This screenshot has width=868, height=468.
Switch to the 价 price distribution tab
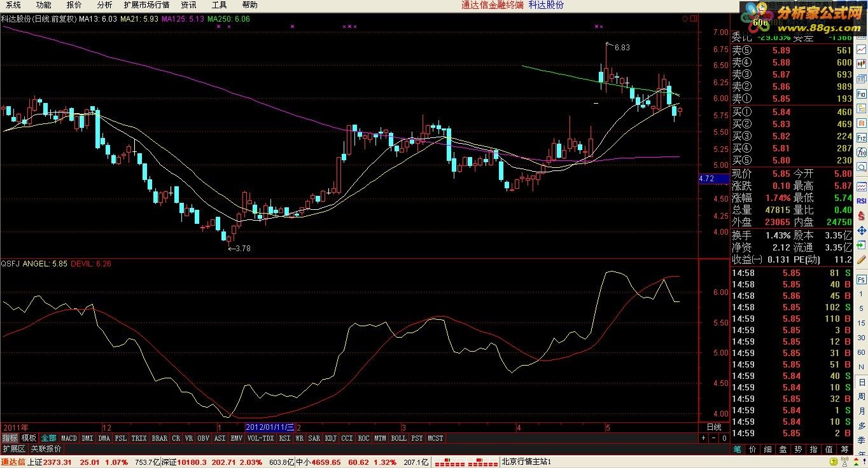[752, 450]
